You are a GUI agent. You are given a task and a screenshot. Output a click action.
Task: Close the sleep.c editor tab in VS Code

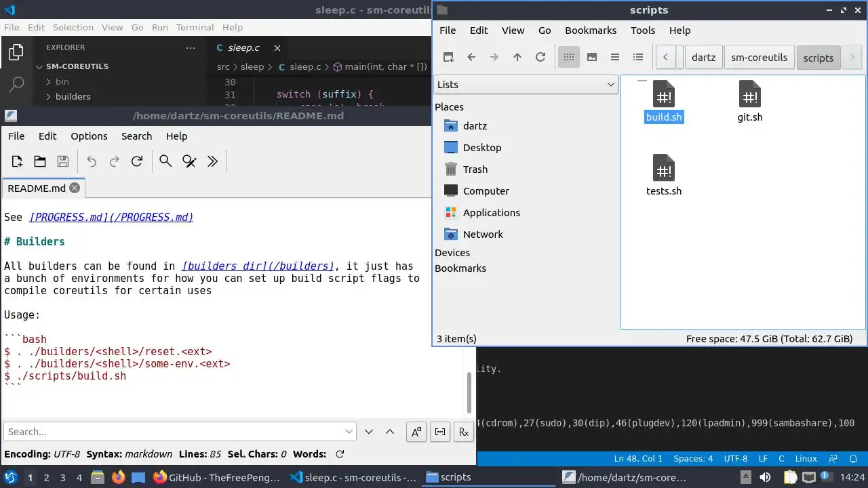click(x=277, y=47)
